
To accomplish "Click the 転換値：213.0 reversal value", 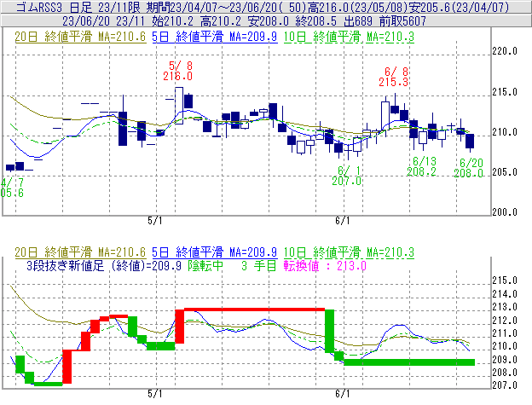I will click(325, 265).
